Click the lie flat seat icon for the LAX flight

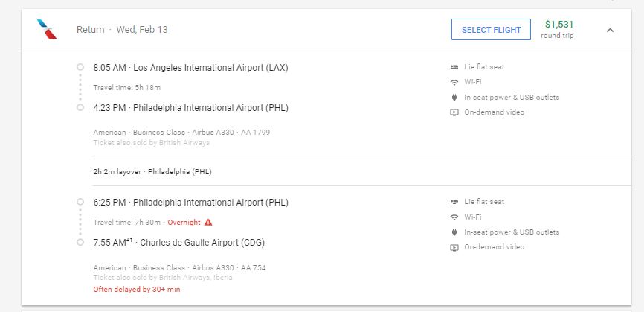(454, 67)
